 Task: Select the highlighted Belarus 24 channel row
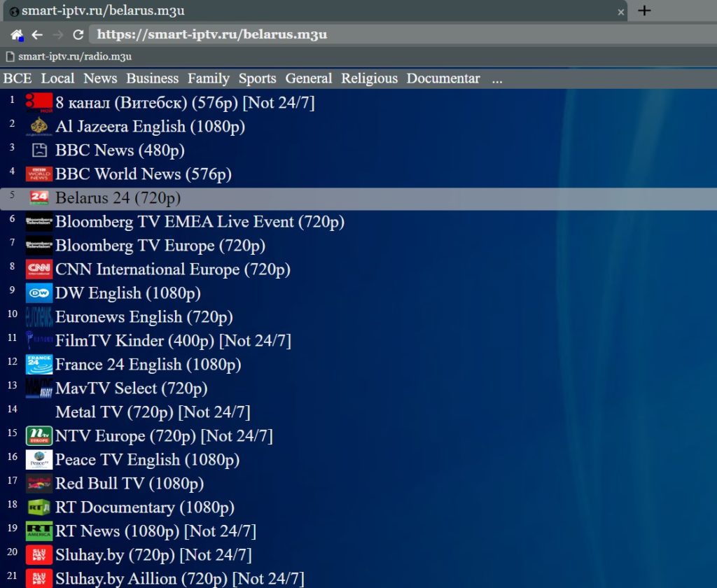pyautogui.click(x=118, y=198)
